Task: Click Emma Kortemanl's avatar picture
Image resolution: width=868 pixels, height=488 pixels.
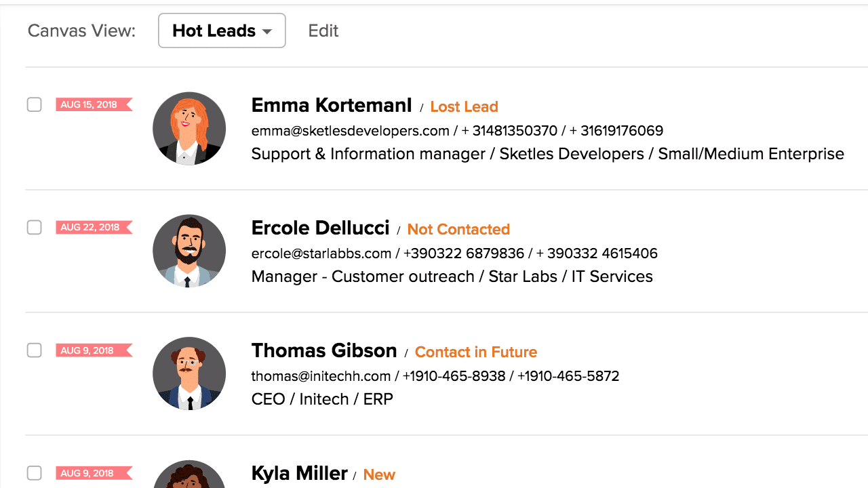Action: [189, 128]
